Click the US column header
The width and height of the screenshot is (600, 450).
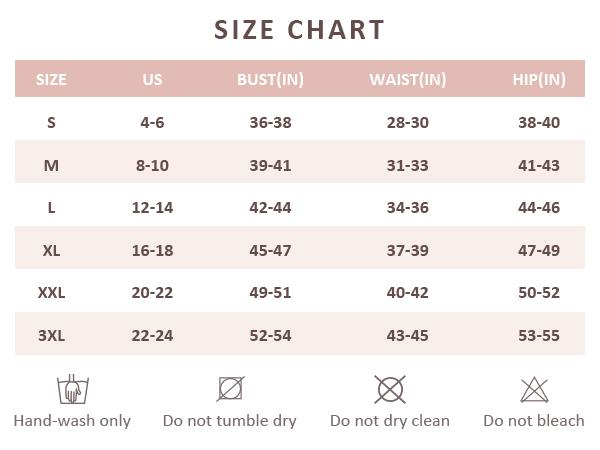point(152,79)
